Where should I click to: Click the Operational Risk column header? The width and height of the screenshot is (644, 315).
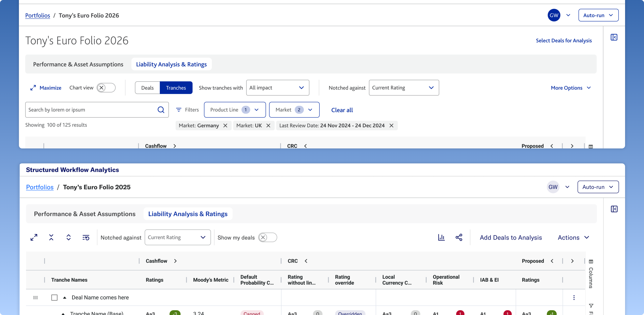tap(446, 280)
